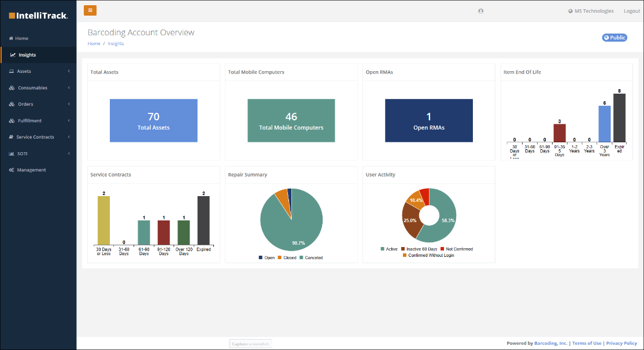The image size is (644, 350).
Task: Click the Inactive 60 Days legend swatch
Action: [x=403, y=249]
